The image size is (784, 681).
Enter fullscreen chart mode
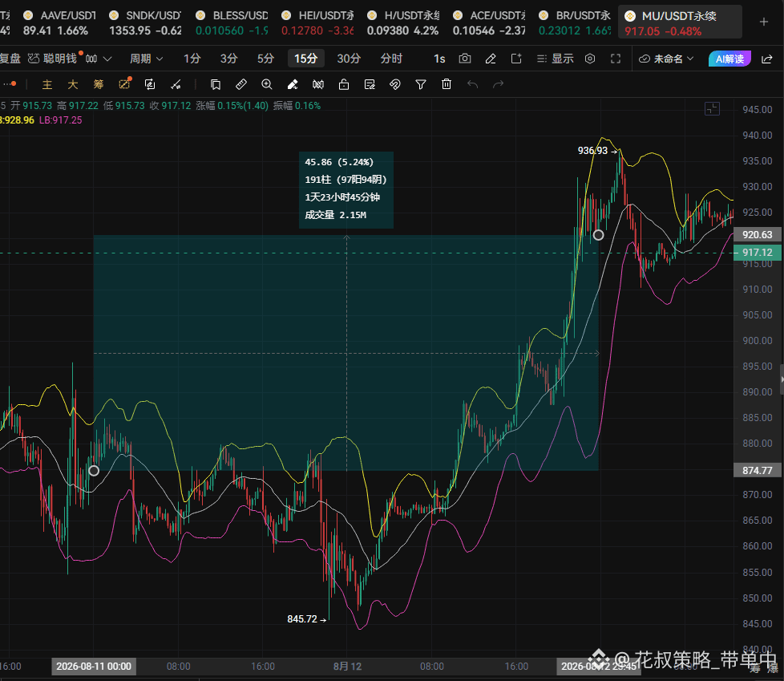point(616,59)
